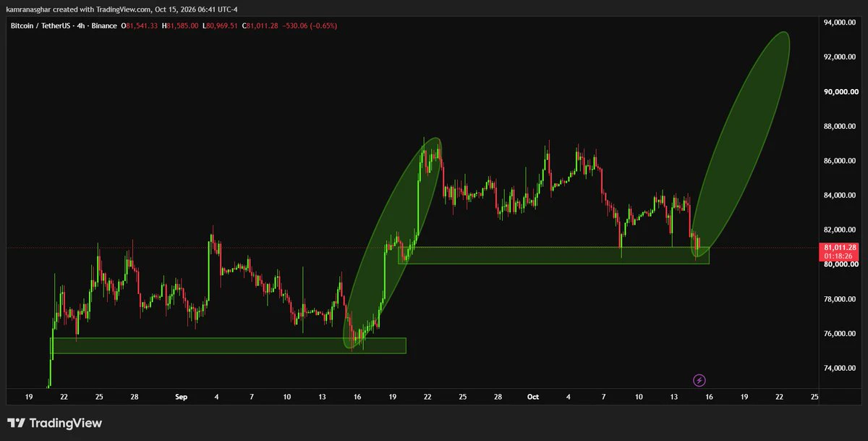The image size is (868, 441).
Task: Select the green ellipse reaching toward 93,000
Action: tap(740, 143)
